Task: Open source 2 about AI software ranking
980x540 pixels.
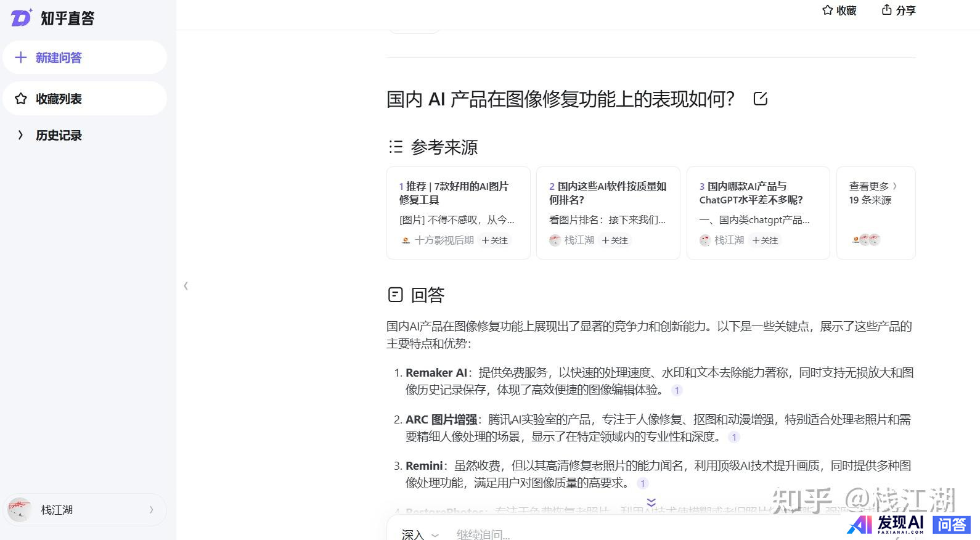Action: pos(607,193)
